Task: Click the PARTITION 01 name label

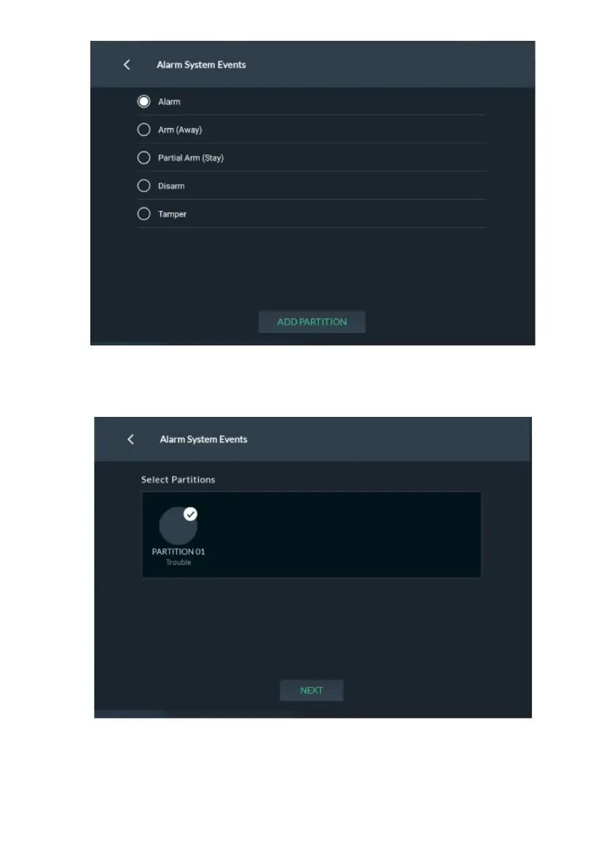Action: (178, 552)
